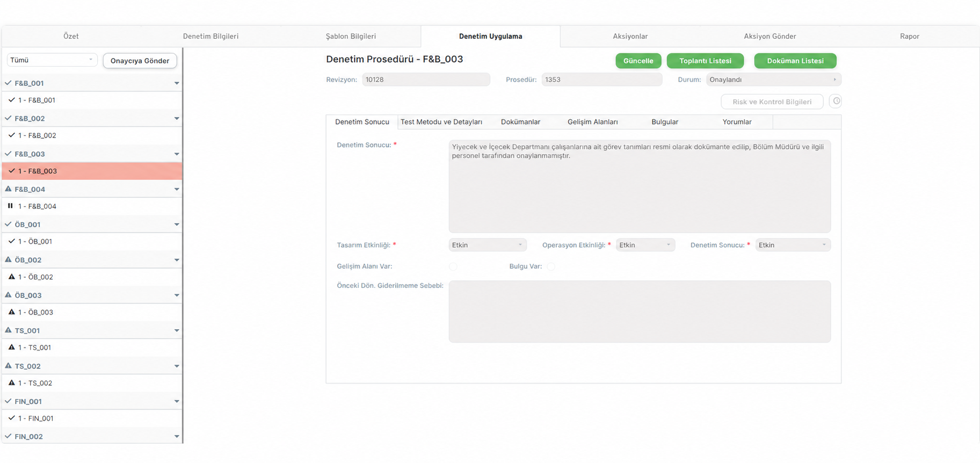Click the Toplantı Listesi button
The image size is (980, 463).
tap(705, 61)
